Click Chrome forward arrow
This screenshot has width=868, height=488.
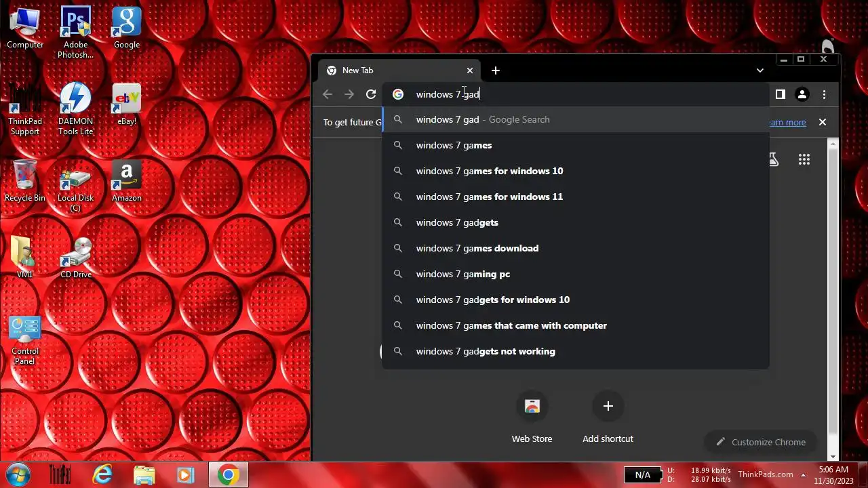349,94
